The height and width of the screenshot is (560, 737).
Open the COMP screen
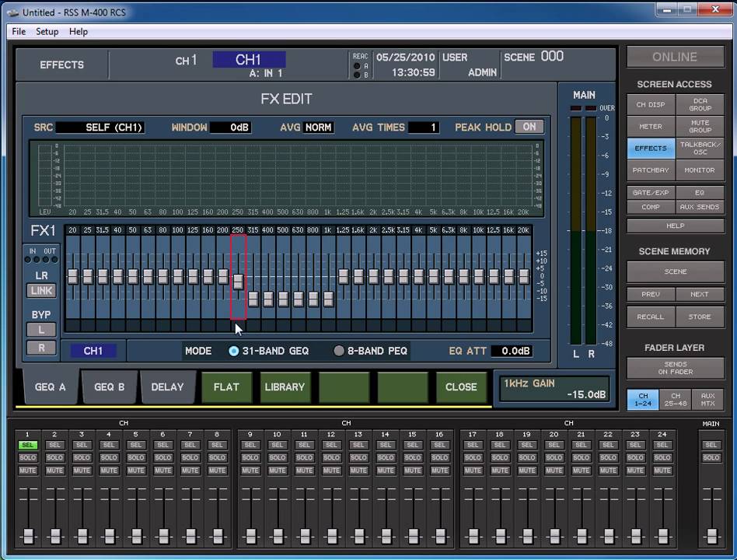(651, 207)
